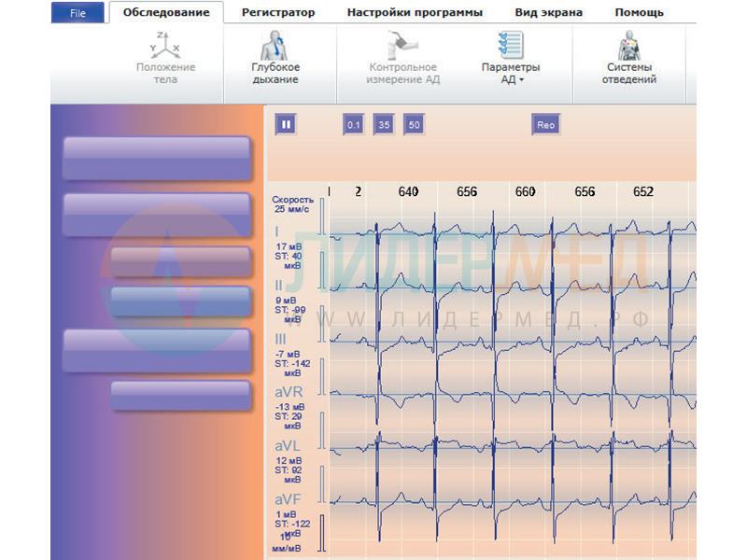Open the File menu
The height and width of the screenshot is (560, 747).
click(x=78, y=13)
